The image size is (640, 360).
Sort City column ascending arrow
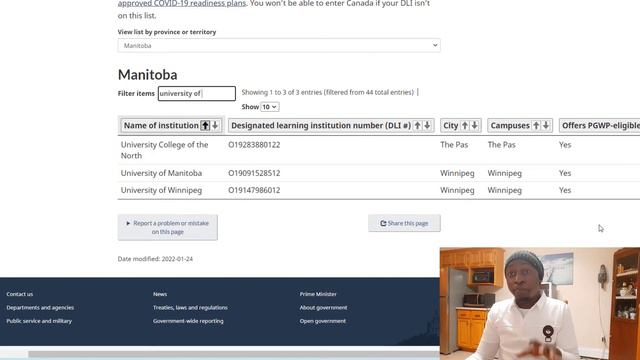pyautogui.click(x=465, y=126)
